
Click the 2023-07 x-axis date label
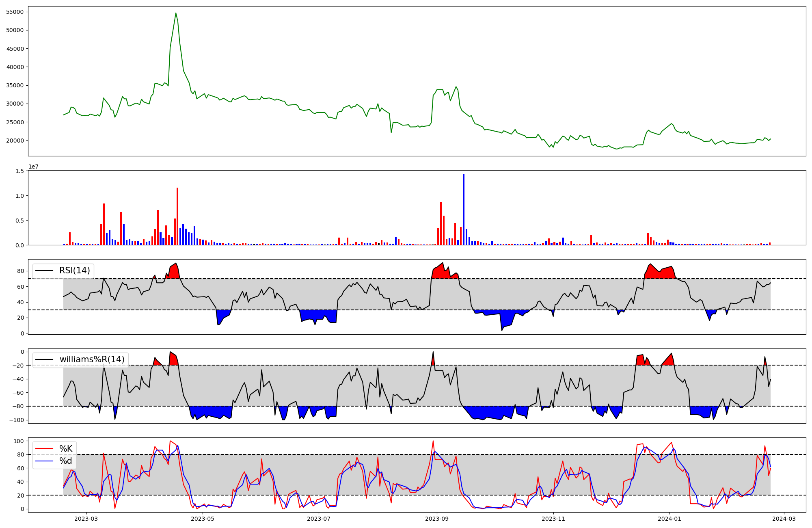319,519
